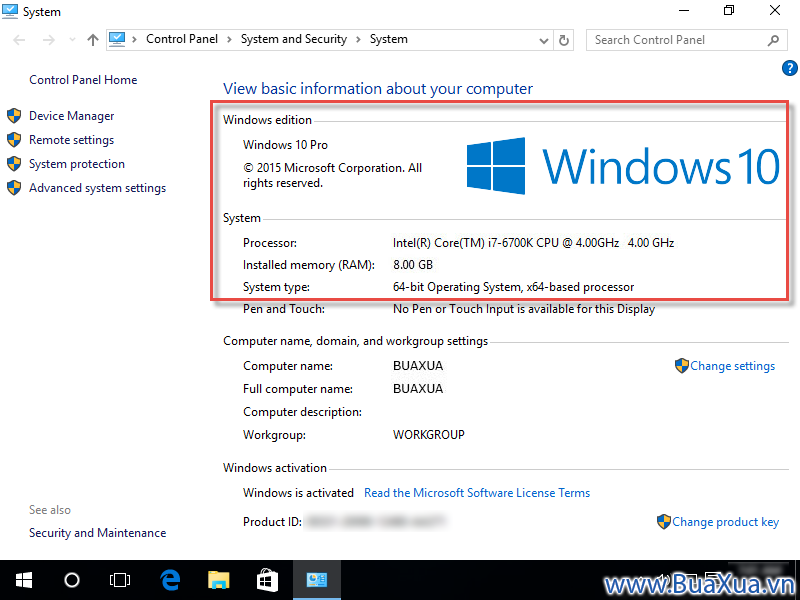Click the computer icon in the address bar
The height and width of the screenshot is (600, 800).
click(117, 39)
